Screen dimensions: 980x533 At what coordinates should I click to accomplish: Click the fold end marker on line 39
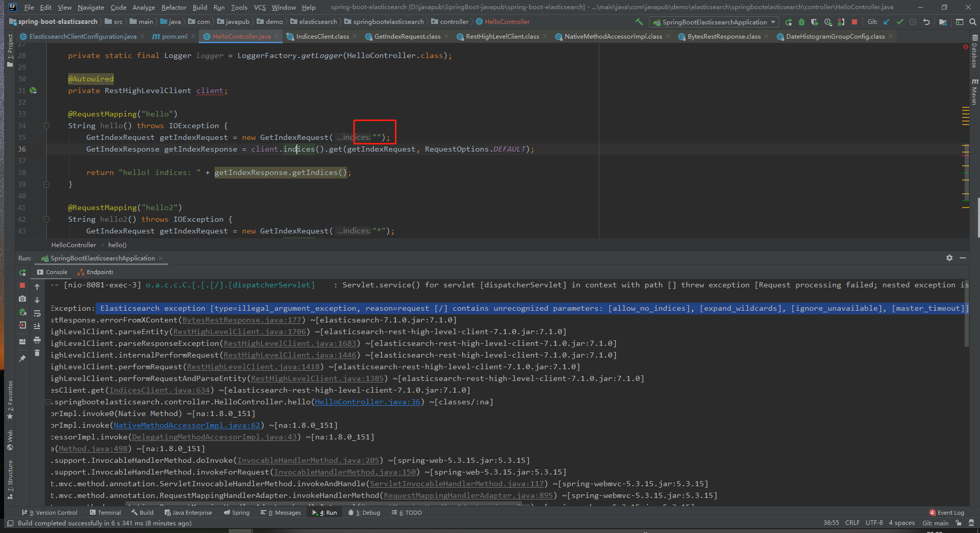tap(46, 184)
